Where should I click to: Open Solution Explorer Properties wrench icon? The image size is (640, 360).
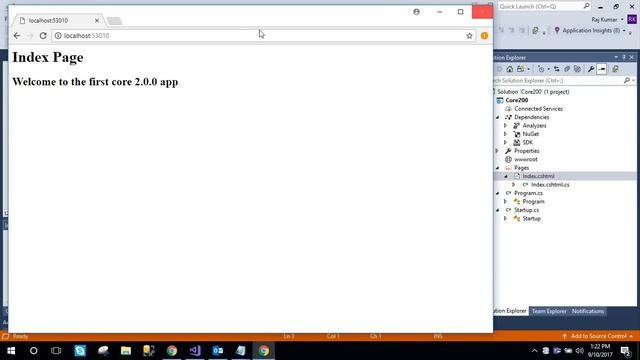[591, 69]
